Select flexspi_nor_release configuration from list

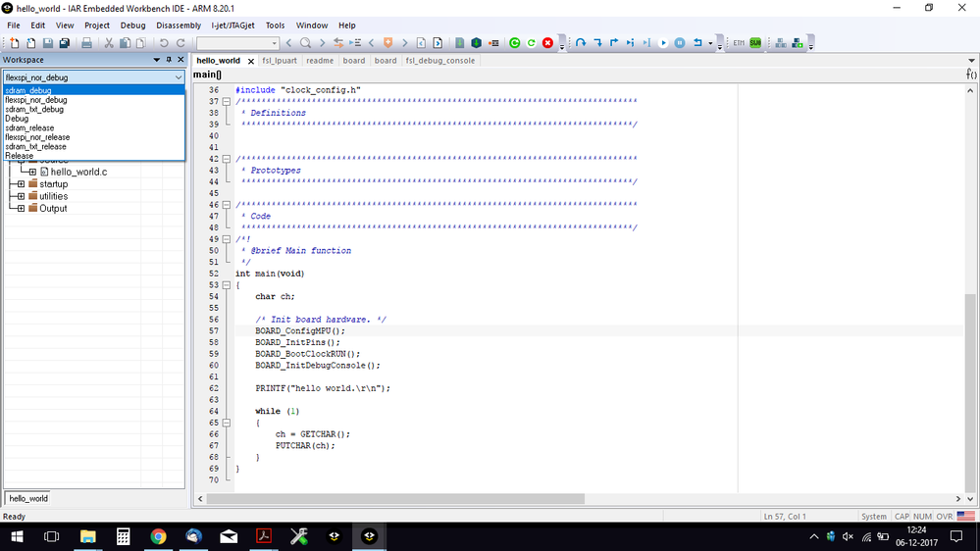point(94,137)
